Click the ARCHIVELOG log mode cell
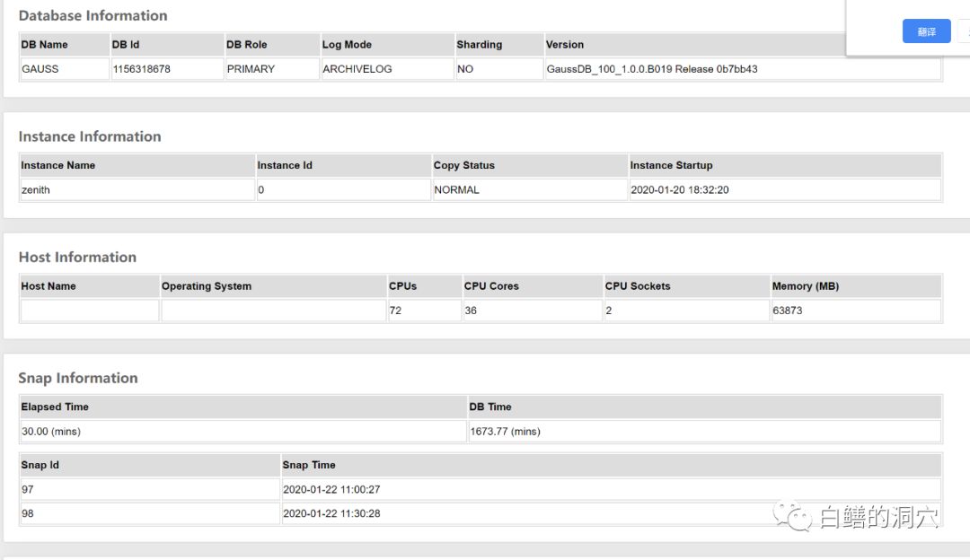This screenshot has width=970, height=560. pyautogui.click(x=386, y=69)
